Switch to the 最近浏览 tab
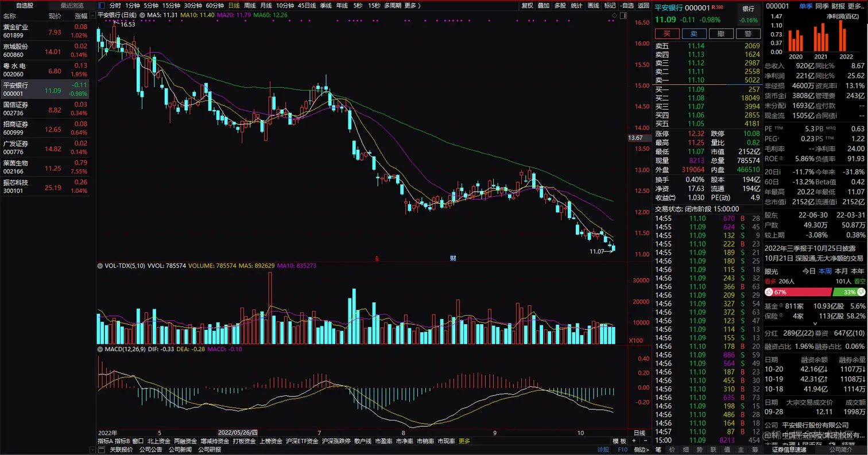This screenshot has height=455, width=868. pyautogui.click(x=72, y=5)
